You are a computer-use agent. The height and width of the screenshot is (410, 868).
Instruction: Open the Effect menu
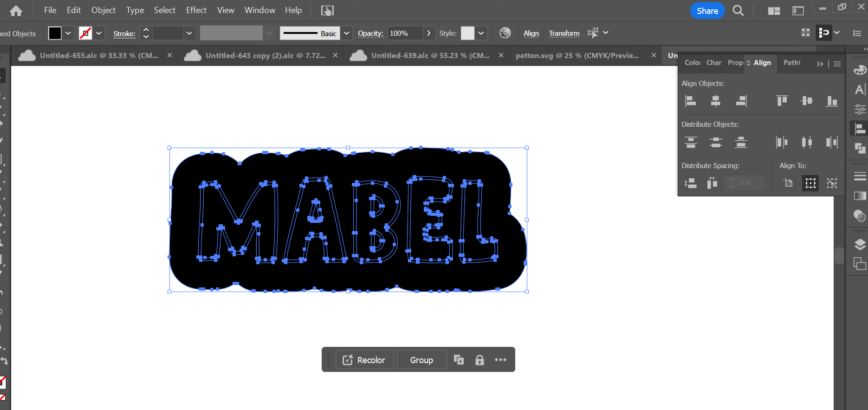click(x=196, y=10)
